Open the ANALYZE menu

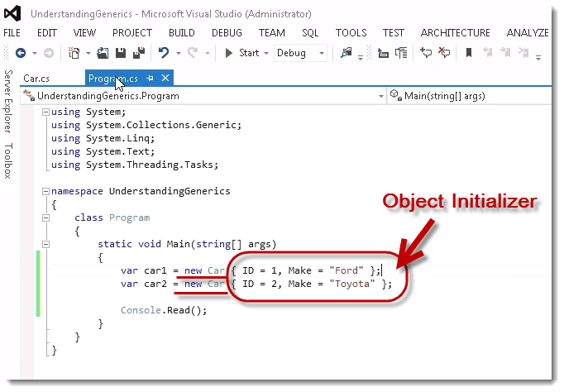(x=528, y=33)
